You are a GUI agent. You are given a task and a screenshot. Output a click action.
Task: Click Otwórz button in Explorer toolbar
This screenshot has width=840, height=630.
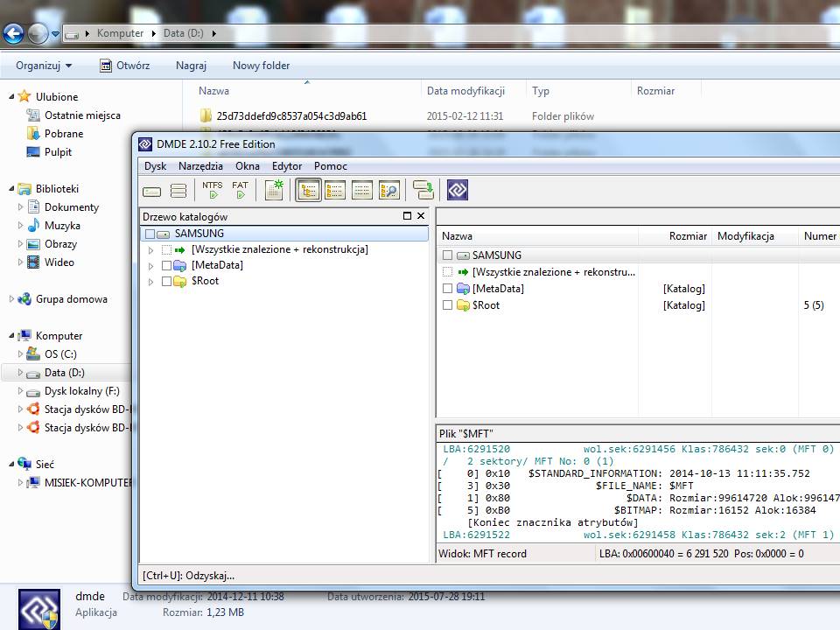tap(125, 66)
